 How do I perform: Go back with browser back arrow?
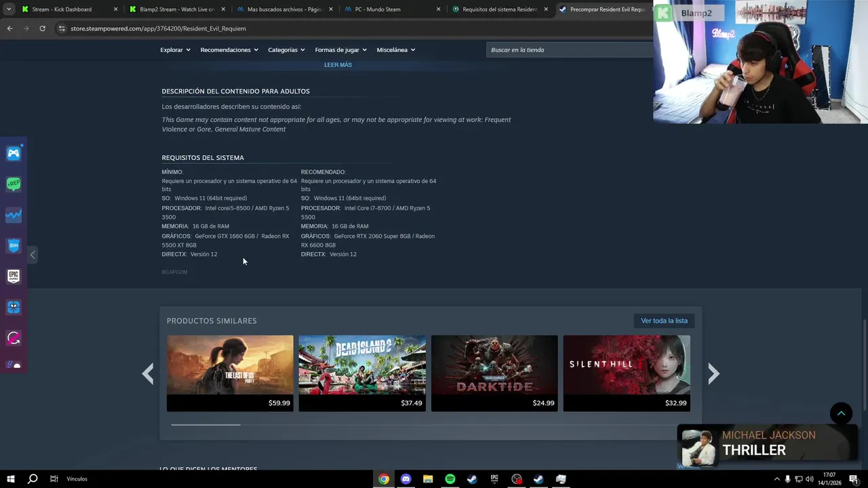click(x=9, y=28)
